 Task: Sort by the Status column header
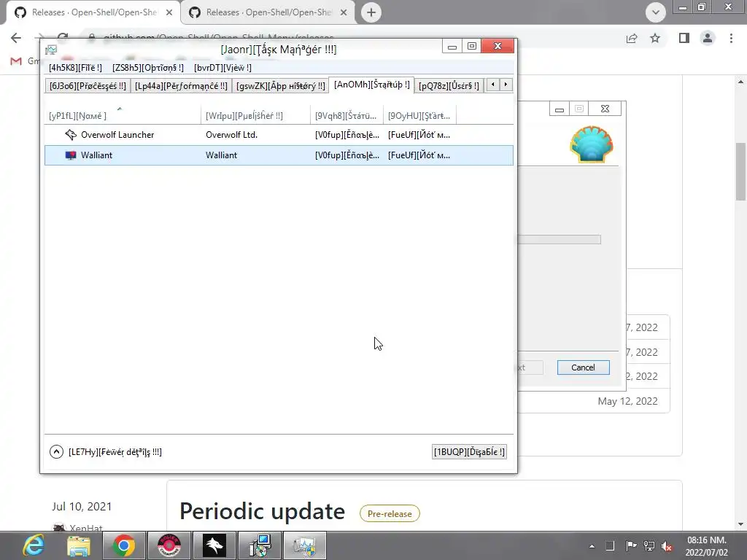point(347,115)
